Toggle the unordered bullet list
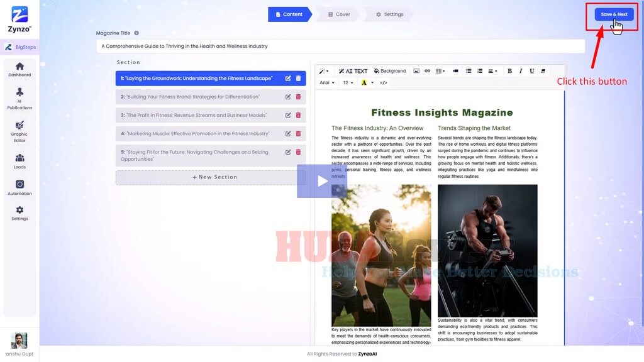The width and height of the screenshot is (644, 362). pos(468,71)
